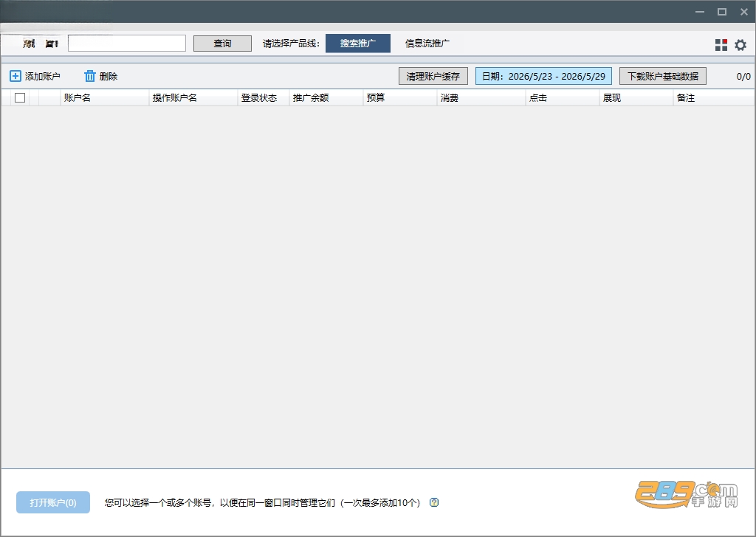
Task: Sort by 点击 column header
Action: [562, 98]
